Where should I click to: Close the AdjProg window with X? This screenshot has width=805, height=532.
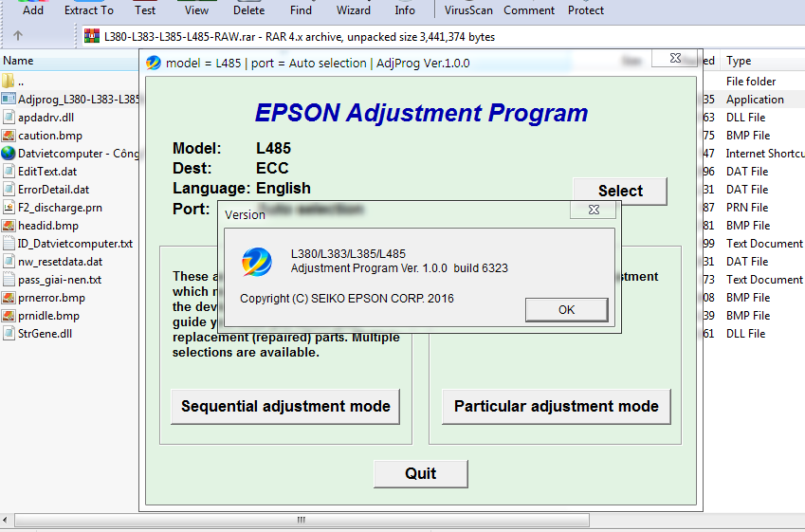click(x=675, y=58)
